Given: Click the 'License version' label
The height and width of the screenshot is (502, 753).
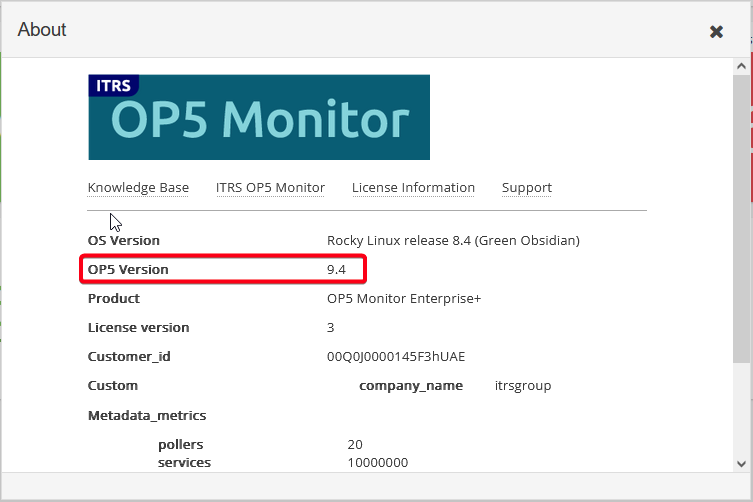Looking at the screenshot, I should [x=138, y=328].
